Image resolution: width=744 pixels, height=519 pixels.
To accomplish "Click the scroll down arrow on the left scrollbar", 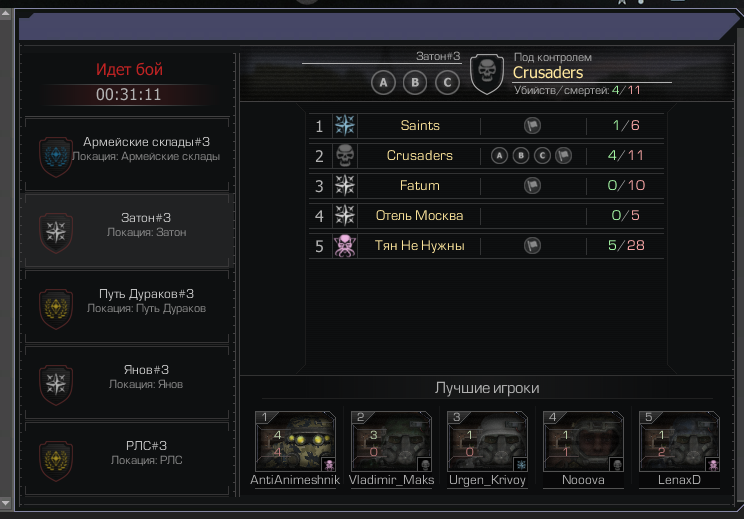I will [5, 503].
